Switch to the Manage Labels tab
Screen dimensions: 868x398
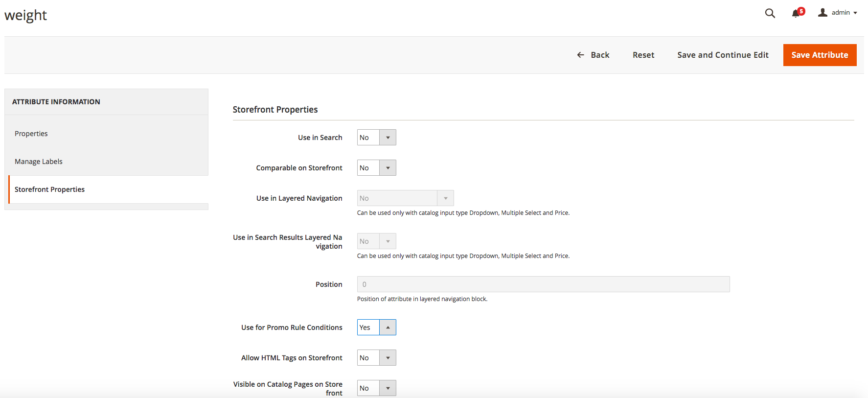pyautogui.click(x=39, y=162)
